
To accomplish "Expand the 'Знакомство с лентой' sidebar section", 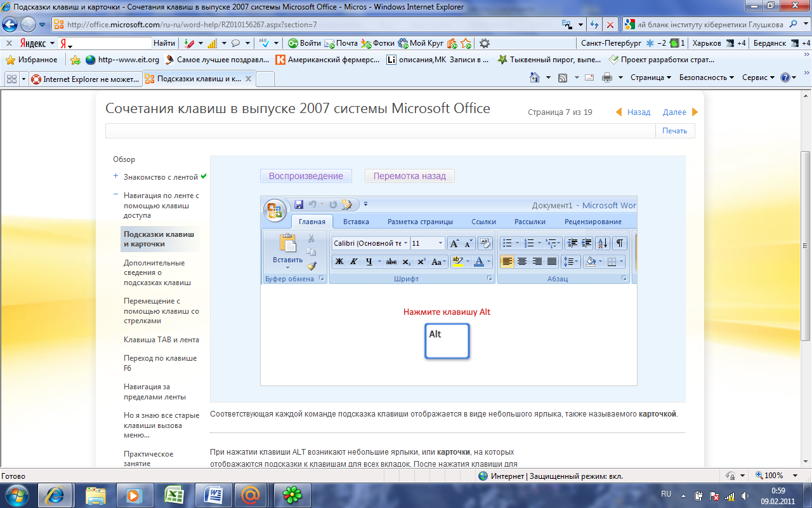I will (115, 177).
